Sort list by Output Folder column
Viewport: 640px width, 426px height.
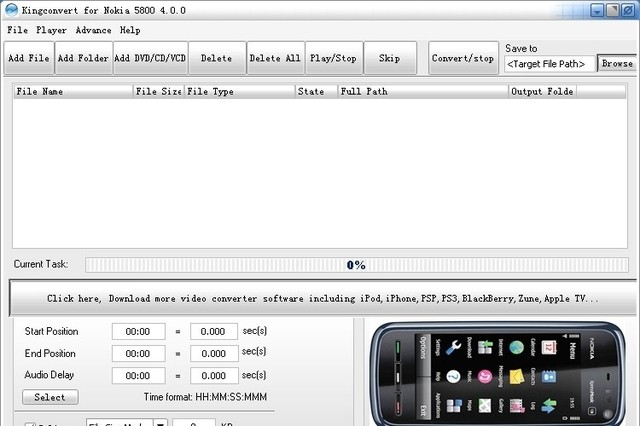point(542,91)
